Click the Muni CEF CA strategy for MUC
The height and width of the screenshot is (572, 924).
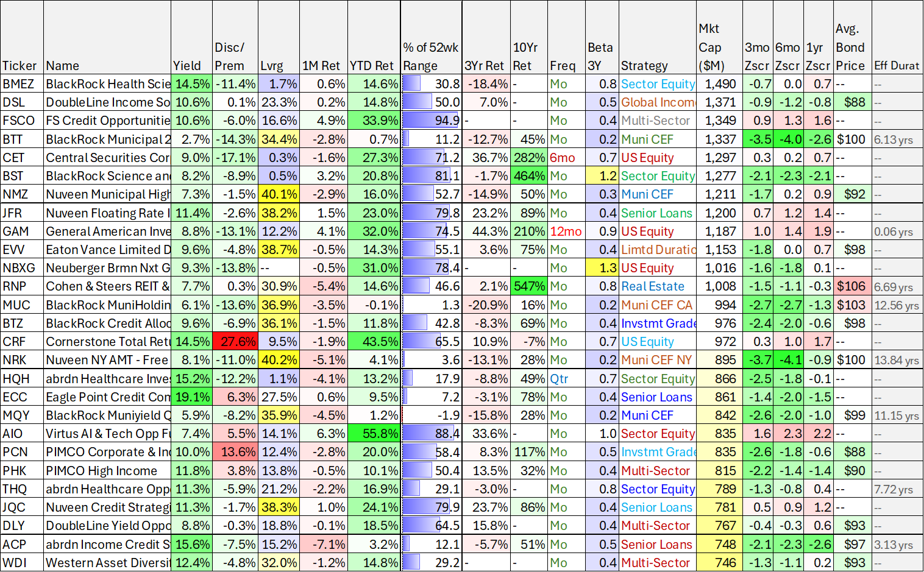point(658,305)
